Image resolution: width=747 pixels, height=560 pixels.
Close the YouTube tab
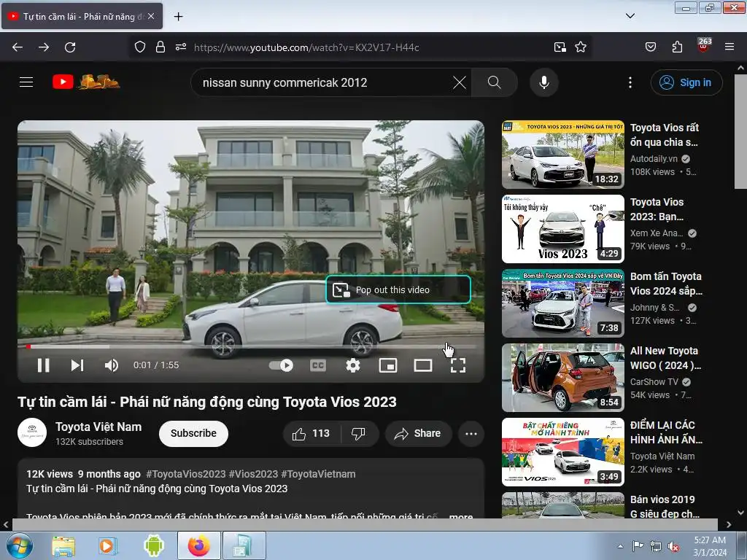pyautogui.click(x=151, y=16)
